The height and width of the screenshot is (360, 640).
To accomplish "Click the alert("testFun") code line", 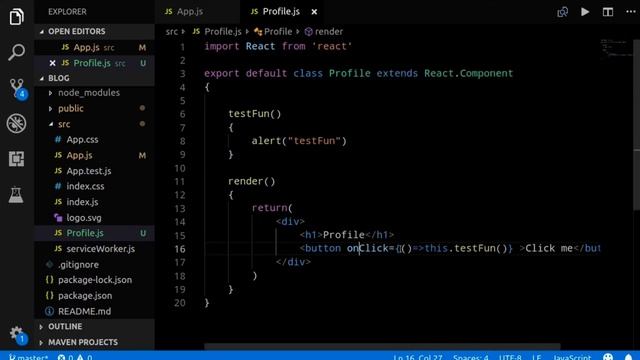I will click(299, 141).
